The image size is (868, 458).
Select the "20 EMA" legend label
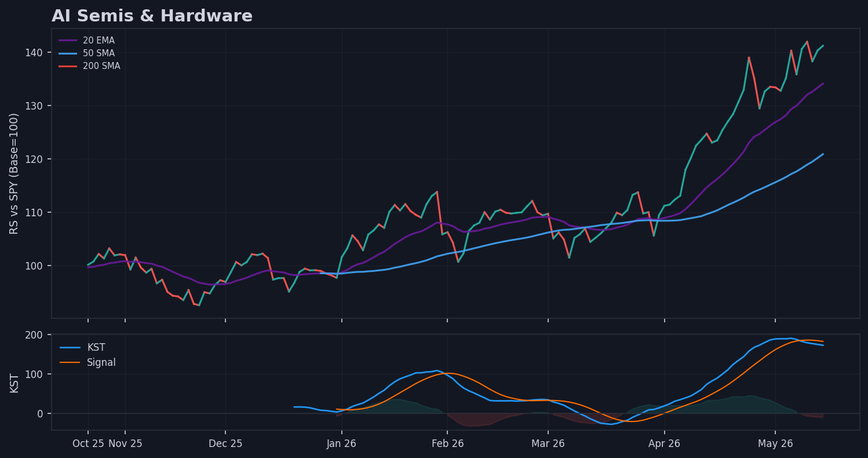click(99, 41)
